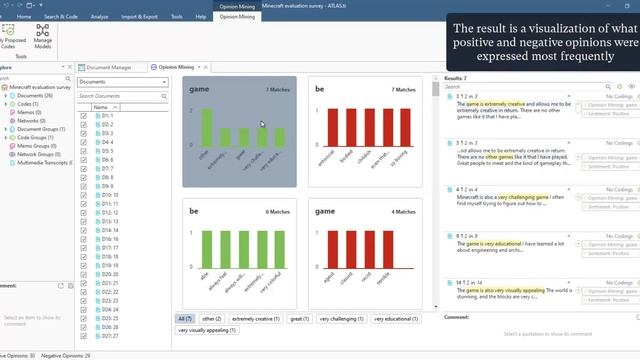Open the Analyze ribbon tab
640x360 pixels.
[x=99, y=17]
